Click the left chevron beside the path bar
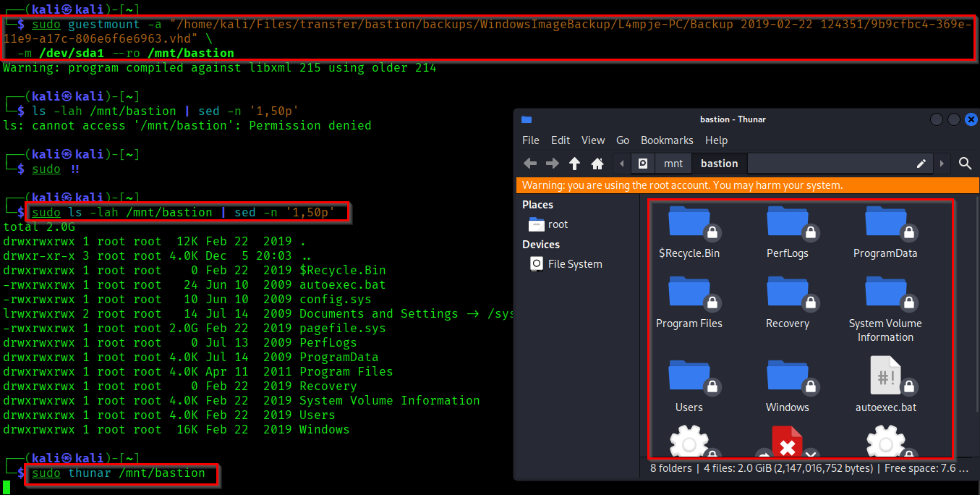This screenshot has width=980, height=495. tap(621, 164)
